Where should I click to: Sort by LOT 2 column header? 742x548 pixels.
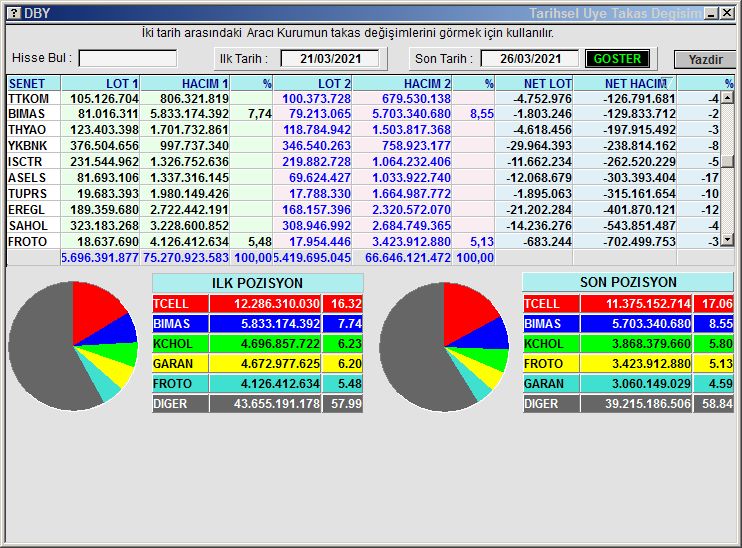312,83
